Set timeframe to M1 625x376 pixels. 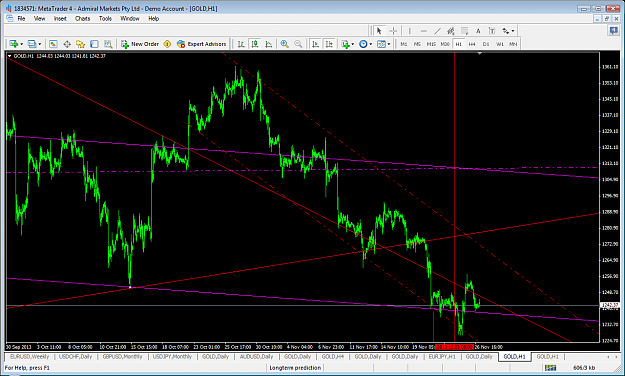404,44
